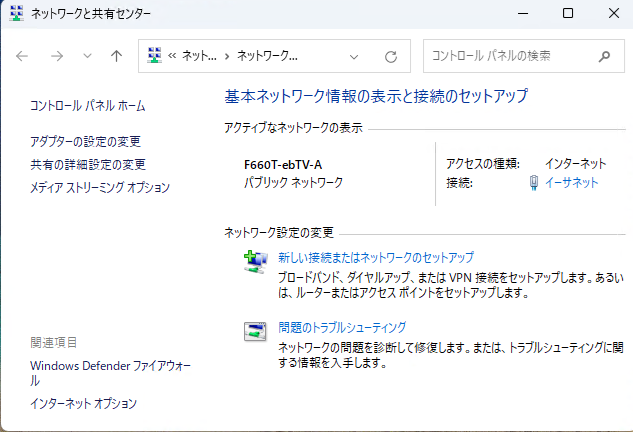Go up one folder level
The height and width of the screenshot is (432, 633).
(x=116, y=56)
